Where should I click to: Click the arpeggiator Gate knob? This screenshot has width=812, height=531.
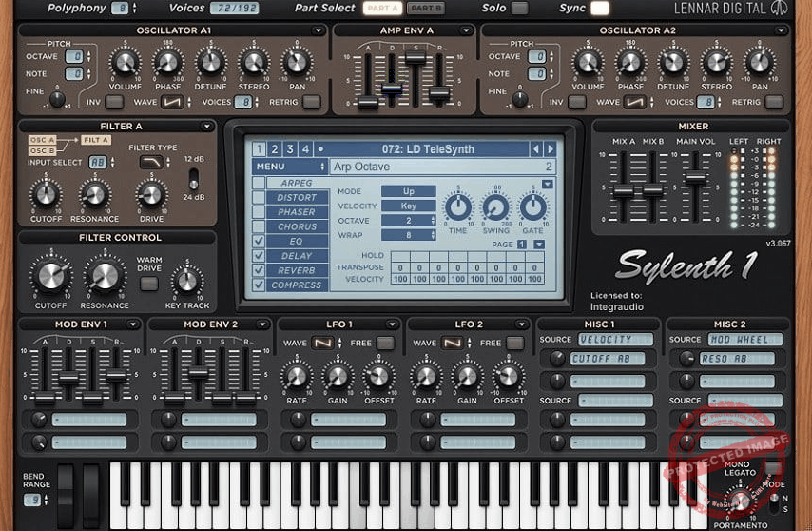(532, 207)
